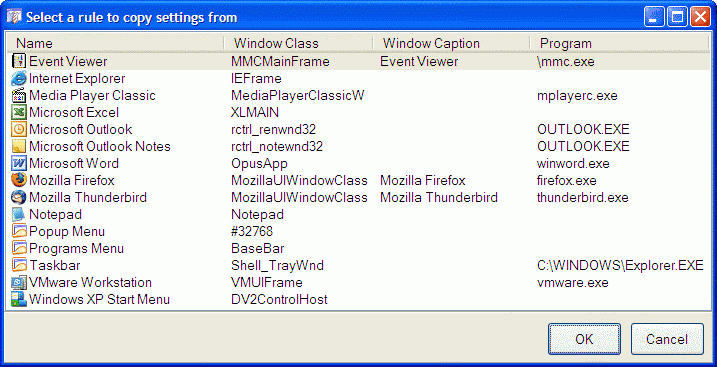The image size is (717, 367).
Task: Select the Taskbar rule name
Action: 55,265
